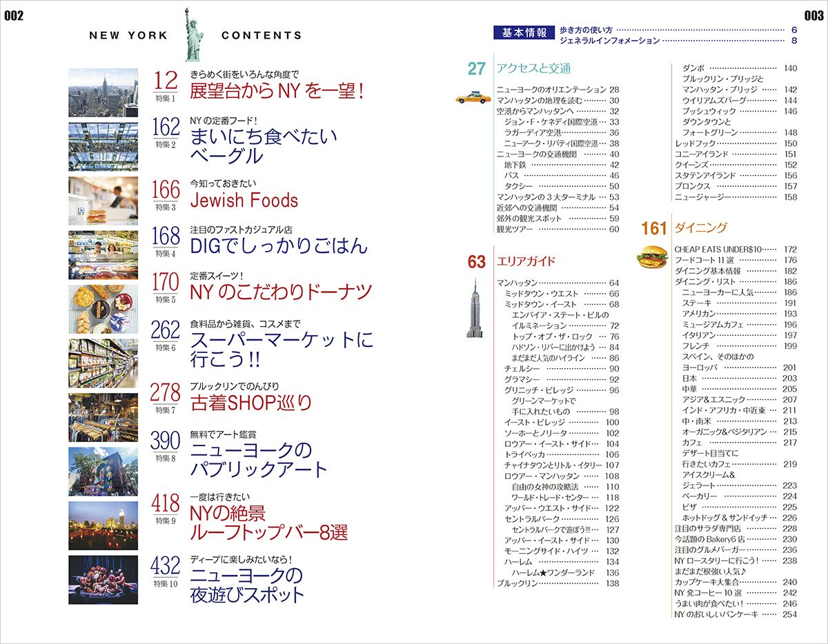Click the Empire State Building icon

473,308
